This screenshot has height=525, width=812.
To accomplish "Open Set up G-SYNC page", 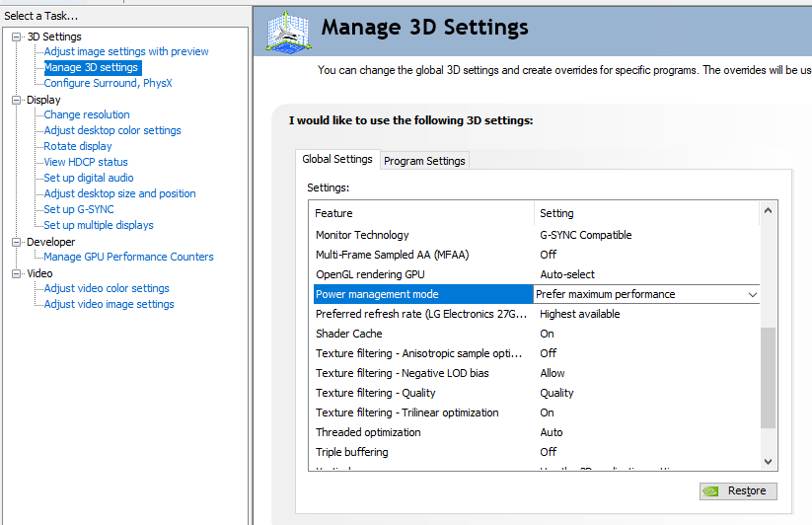I will click(79, 209).
